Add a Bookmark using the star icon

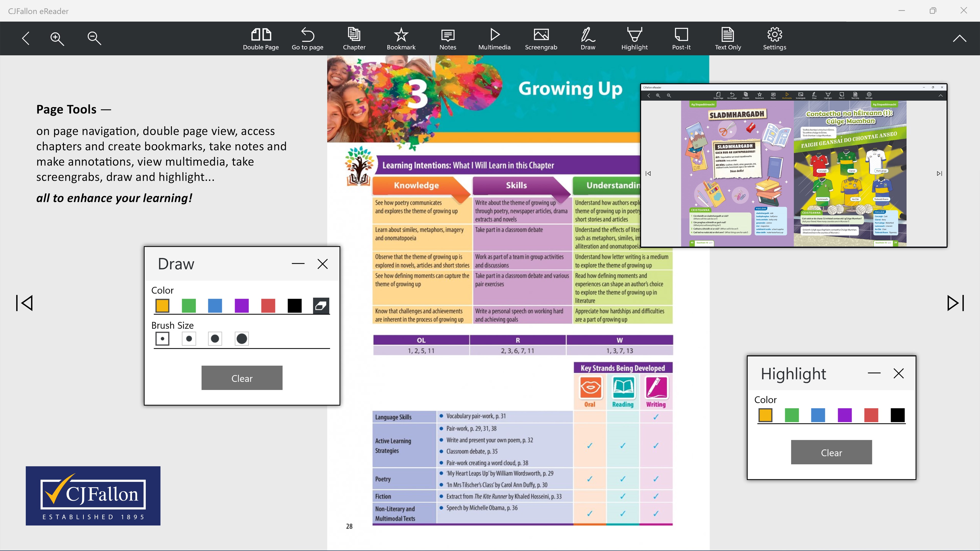pyautogui.click(x=401, y=38)
